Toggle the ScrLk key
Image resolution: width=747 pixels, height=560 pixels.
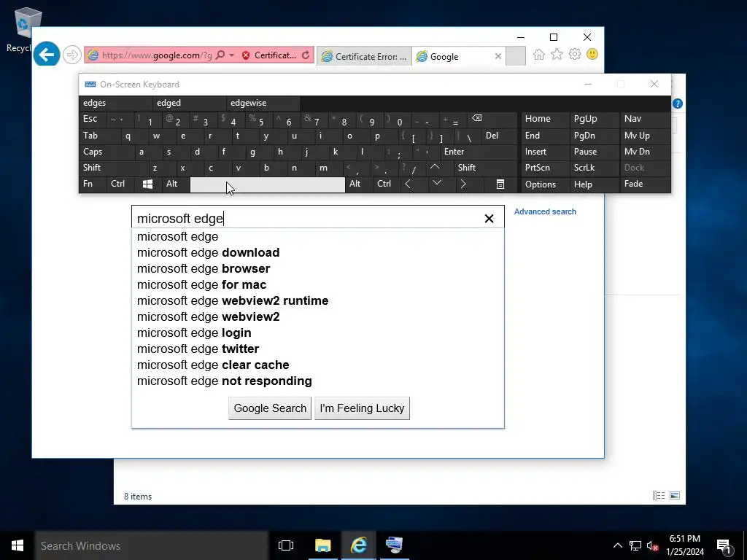point(594,168)
